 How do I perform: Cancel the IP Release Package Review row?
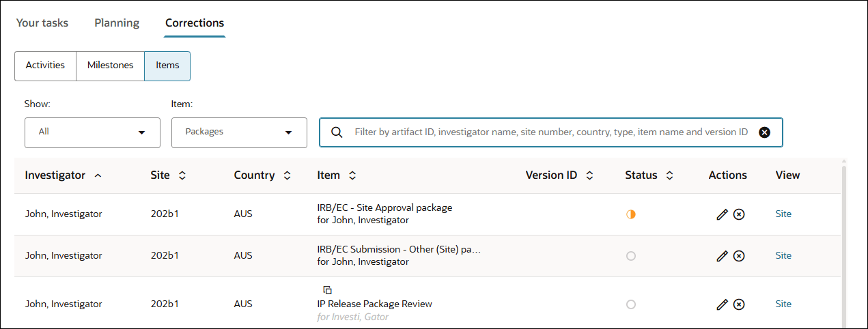click(739, 304)
